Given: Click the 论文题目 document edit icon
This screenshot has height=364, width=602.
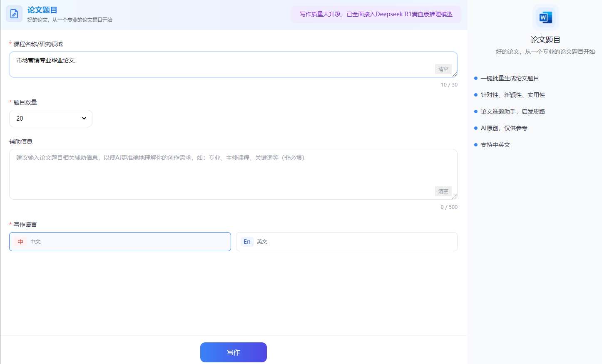Looking at the screenshot, I should 14,14.
